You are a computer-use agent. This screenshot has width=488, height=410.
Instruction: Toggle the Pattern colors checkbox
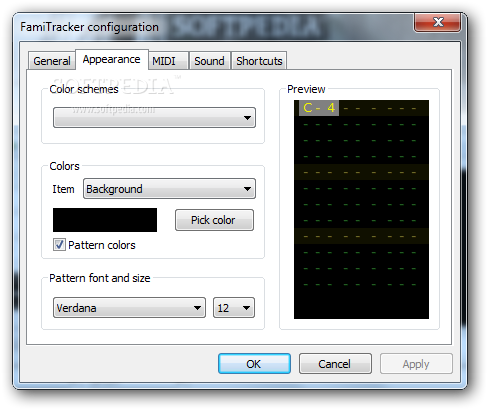[x=59, y=245]
